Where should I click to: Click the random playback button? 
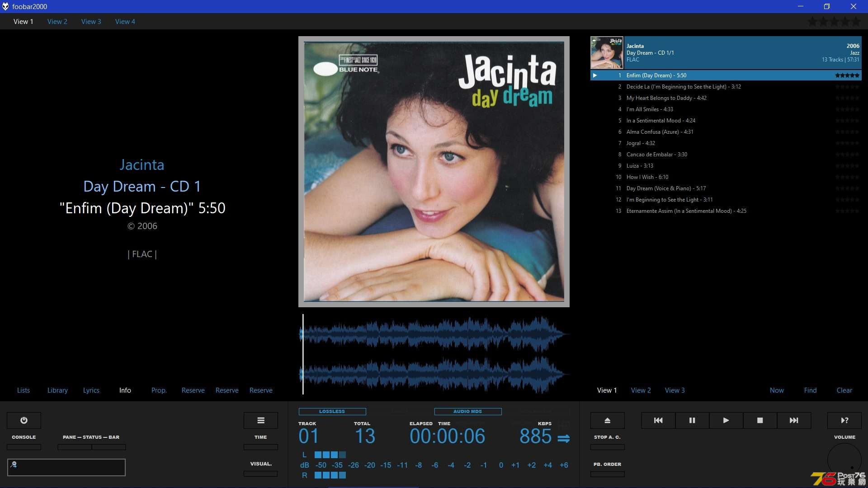(x=844, y=420)
